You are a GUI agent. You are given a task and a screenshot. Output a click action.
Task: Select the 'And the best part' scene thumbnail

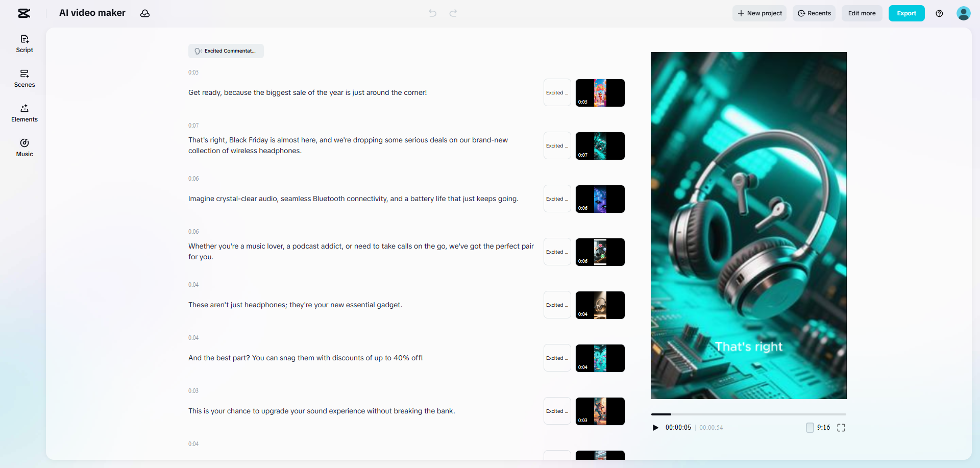[600, 358]
